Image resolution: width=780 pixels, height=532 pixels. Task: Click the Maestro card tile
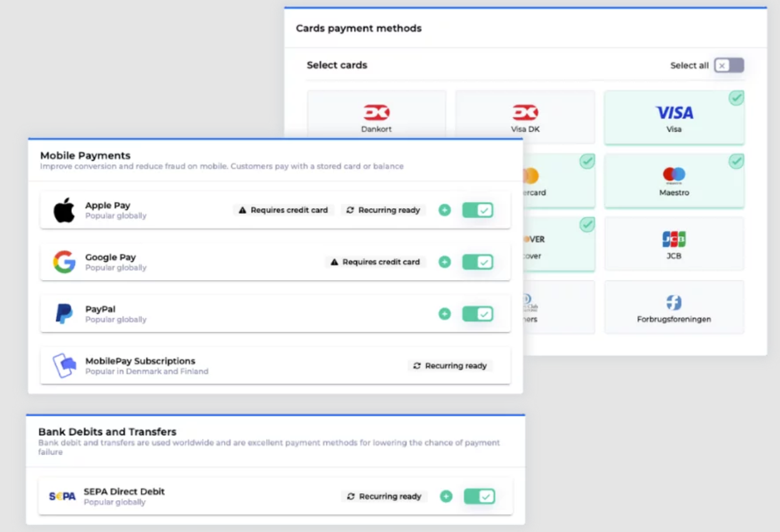point(674,181)
